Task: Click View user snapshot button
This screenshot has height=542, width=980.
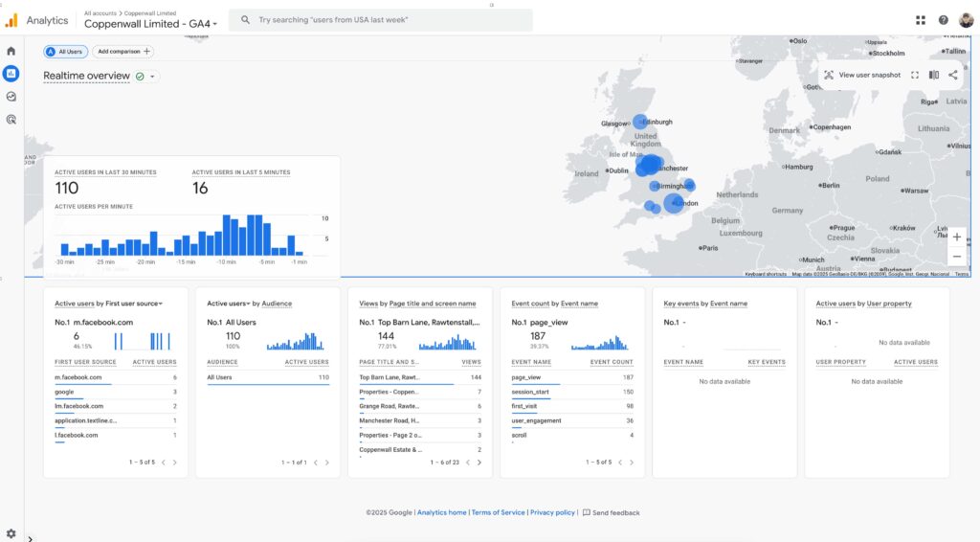Action: coord(862,75)
